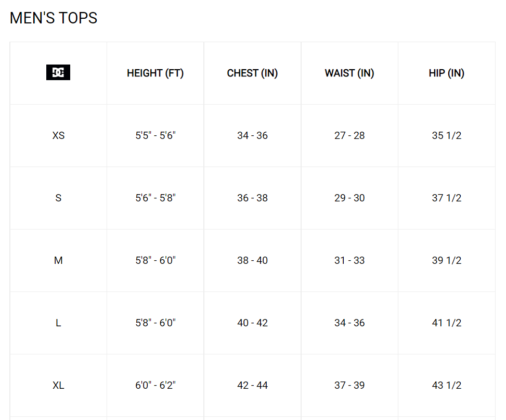Click the 5'6" - 5'8" height cell

click(x=155, y=198)
